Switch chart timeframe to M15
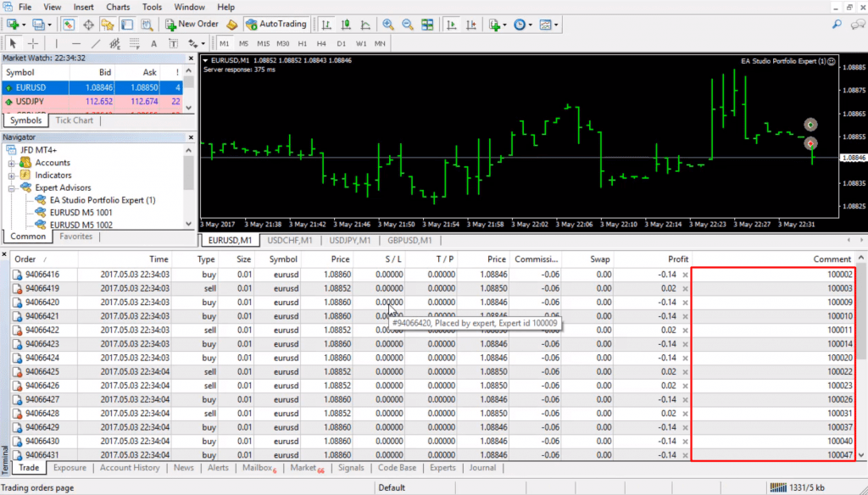Screen dimensions: 868x495 pos(263,43)
